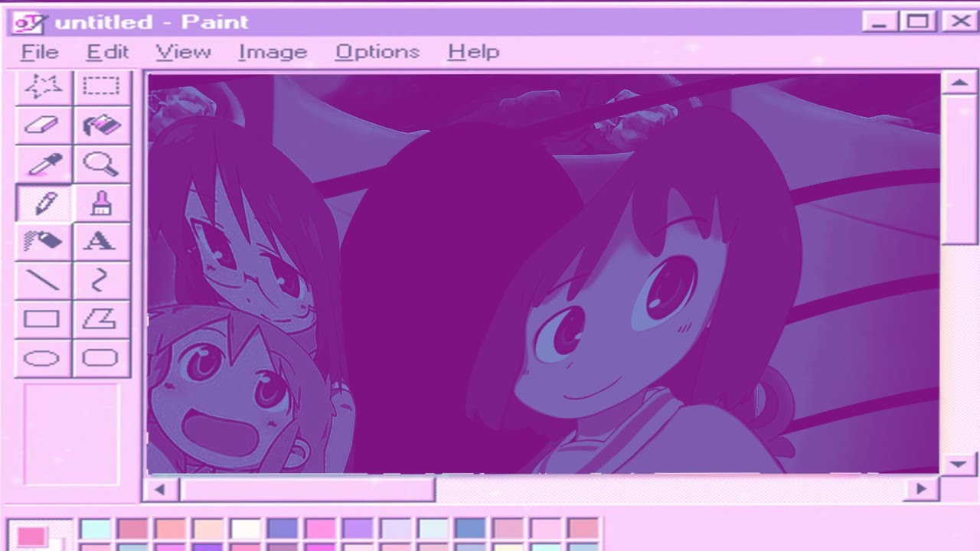The image size is (980, 551).
Task: Select the medium purple swatch in top row
Action: click(x=358, y=529)
